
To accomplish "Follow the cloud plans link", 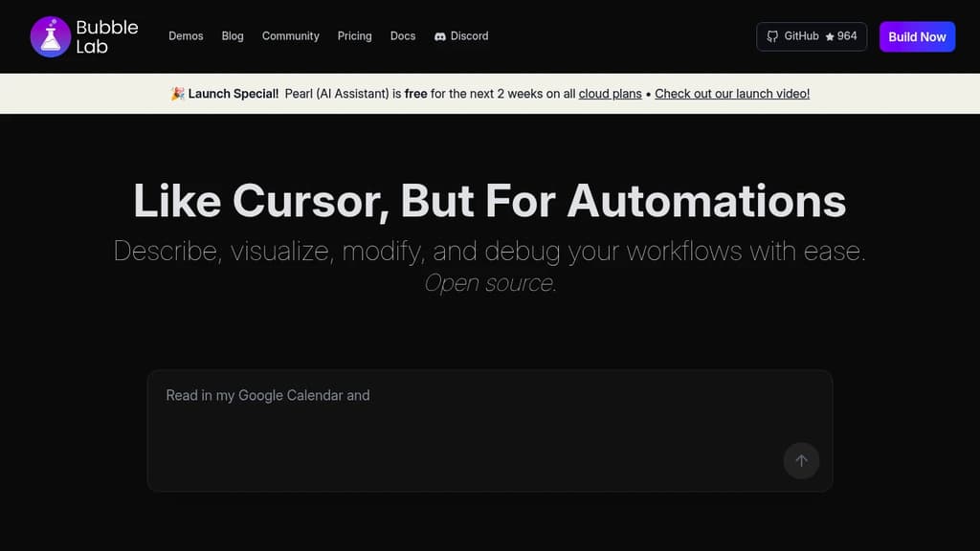I will click(x=610, y=94).
